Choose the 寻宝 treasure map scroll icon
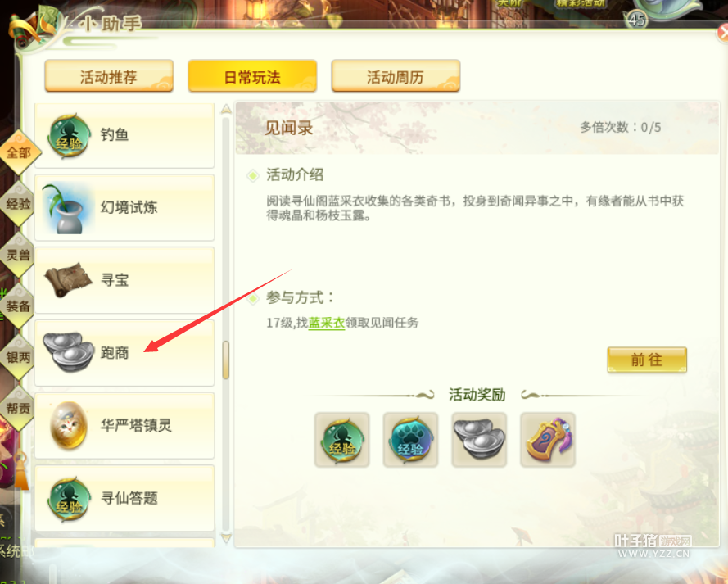 68,280
